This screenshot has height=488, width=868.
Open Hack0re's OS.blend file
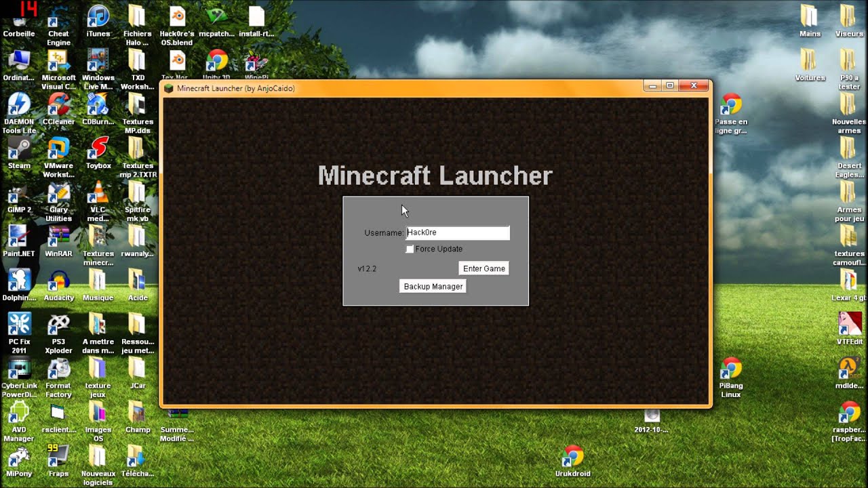(x=176, y=25)
